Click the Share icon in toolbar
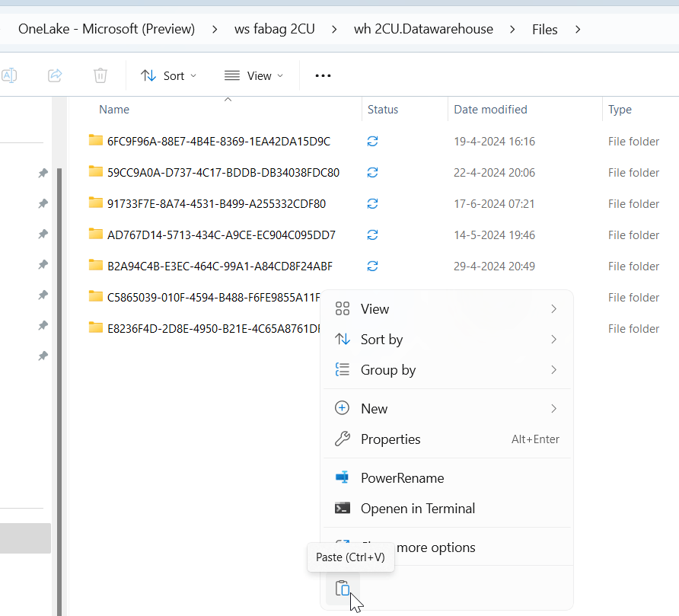 point(55,75)
